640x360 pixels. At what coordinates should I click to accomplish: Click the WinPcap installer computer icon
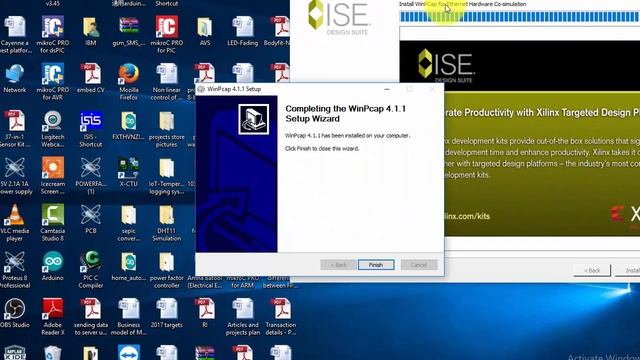pyautogui.click(x=253, y=119)
